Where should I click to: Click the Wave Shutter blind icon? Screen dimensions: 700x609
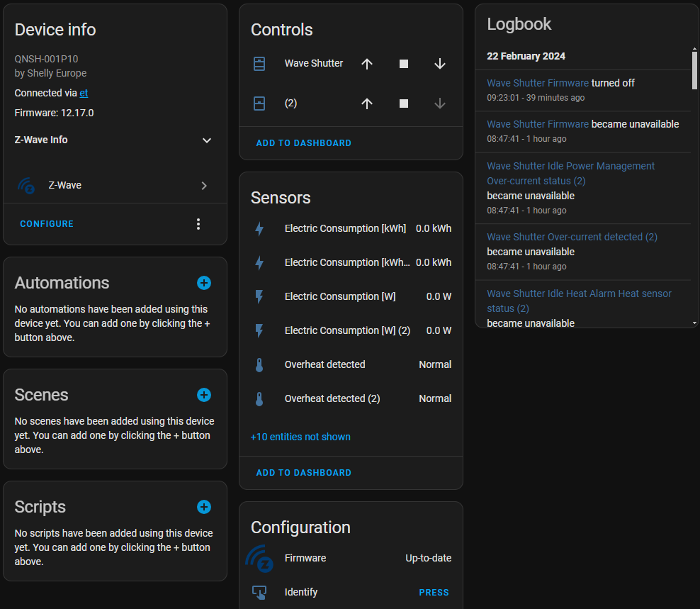(x=259, y=64)
